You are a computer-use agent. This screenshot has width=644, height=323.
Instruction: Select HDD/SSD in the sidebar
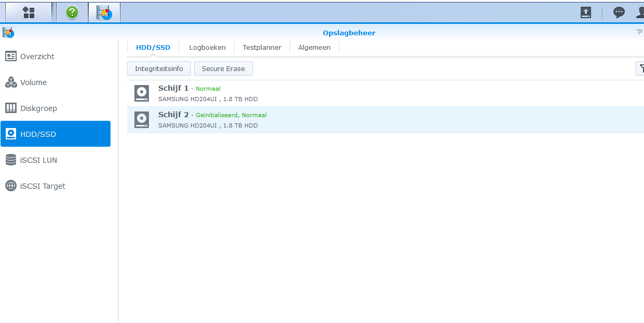click(x=56, y=134)
